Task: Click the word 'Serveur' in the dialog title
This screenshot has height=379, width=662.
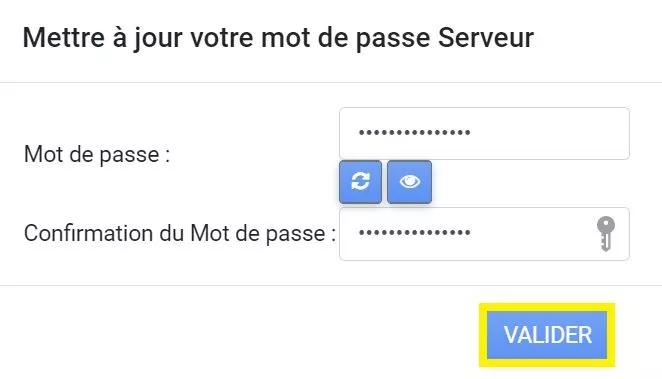Action: 486,38
